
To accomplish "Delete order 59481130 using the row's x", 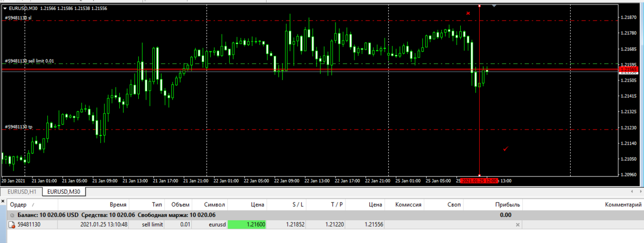I will coord(518,225).
